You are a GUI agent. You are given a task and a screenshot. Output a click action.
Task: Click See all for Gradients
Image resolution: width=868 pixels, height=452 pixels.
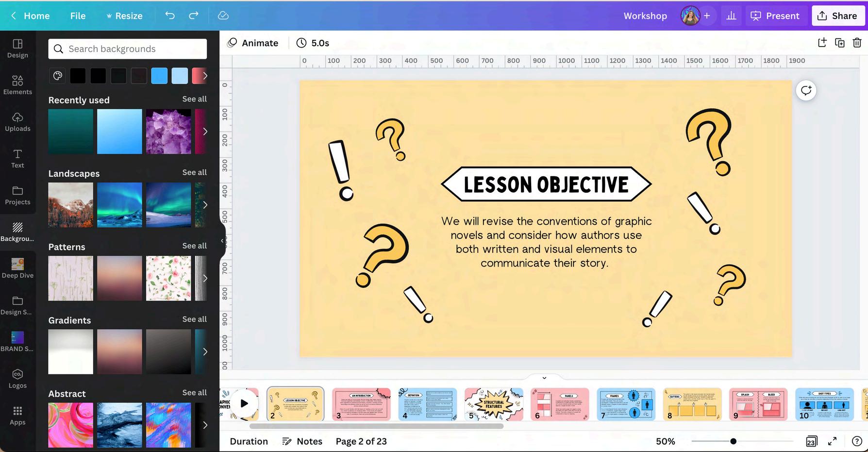click(194, 319)
